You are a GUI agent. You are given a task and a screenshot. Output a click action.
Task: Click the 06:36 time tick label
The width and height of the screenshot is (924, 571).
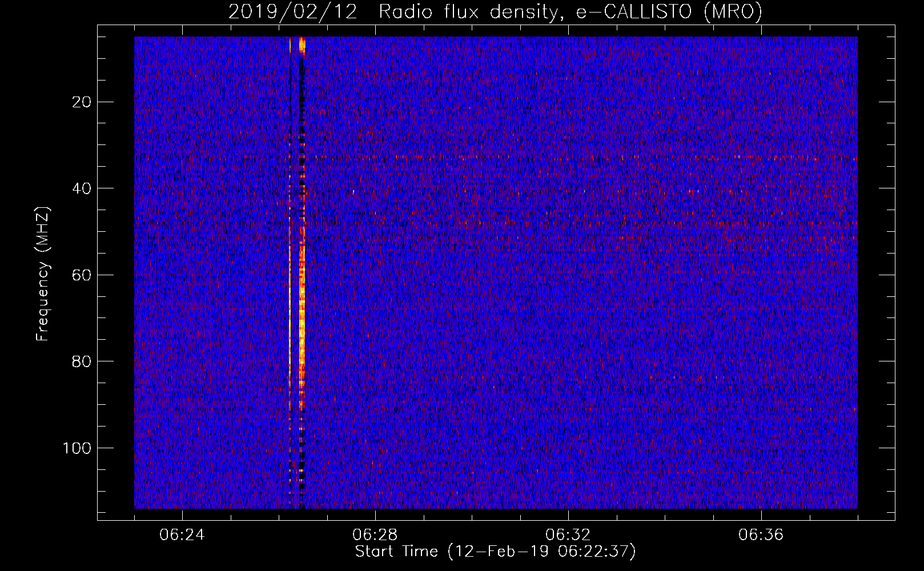coord(761,535)
